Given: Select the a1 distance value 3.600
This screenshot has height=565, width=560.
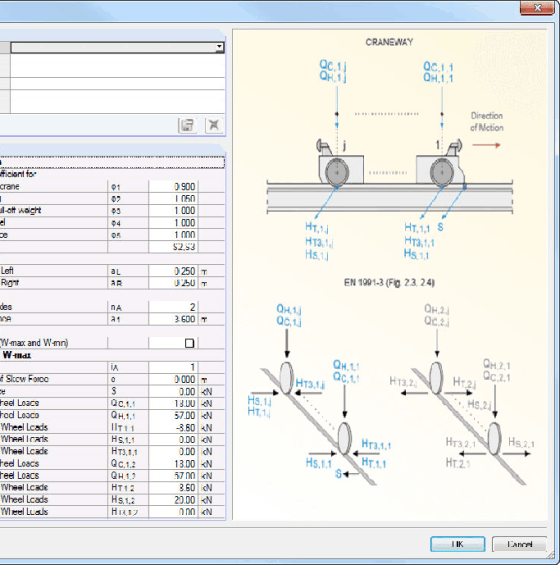Looking at the screenshot, I should click(x=173, y=319).
